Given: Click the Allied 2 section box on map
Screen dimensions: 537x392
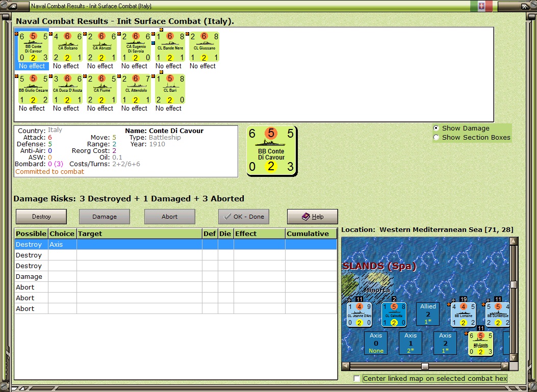Looking at the screenshot, I should [x=428, y=314].
